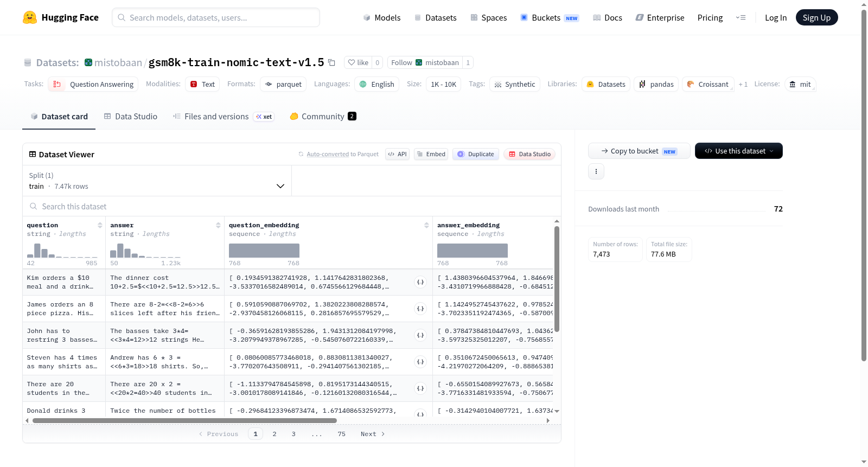Go to page 3 of rows

(293, 434)
